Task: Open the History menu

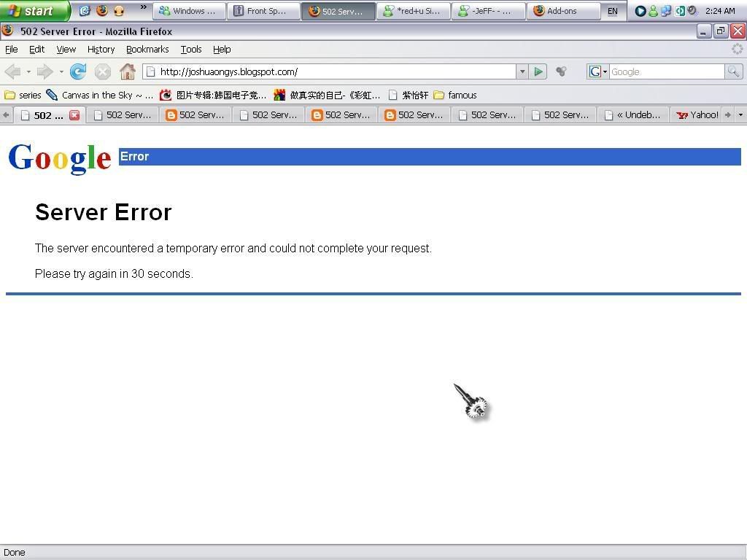Action: (101, 50)
